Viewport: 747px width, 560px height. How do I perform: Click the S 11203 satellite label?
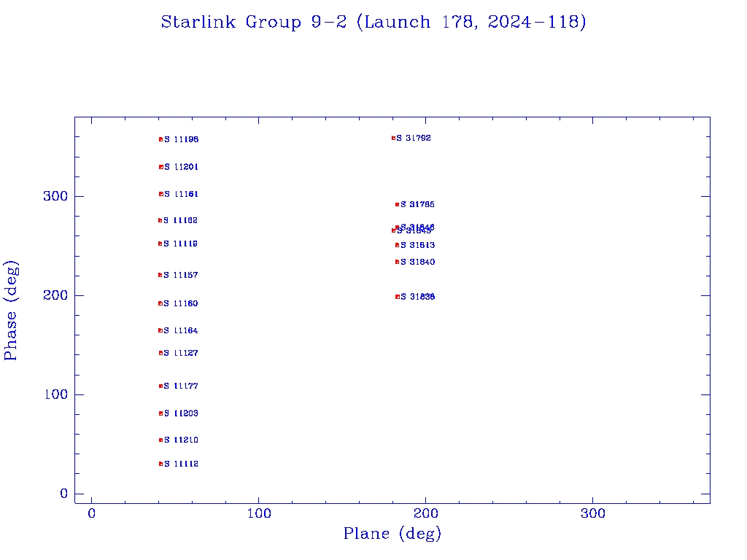coord(181,414)
